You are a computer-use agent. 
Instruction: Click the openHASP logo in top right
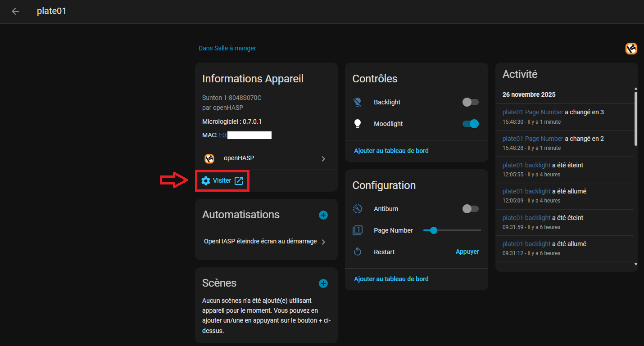pos(631,49)
